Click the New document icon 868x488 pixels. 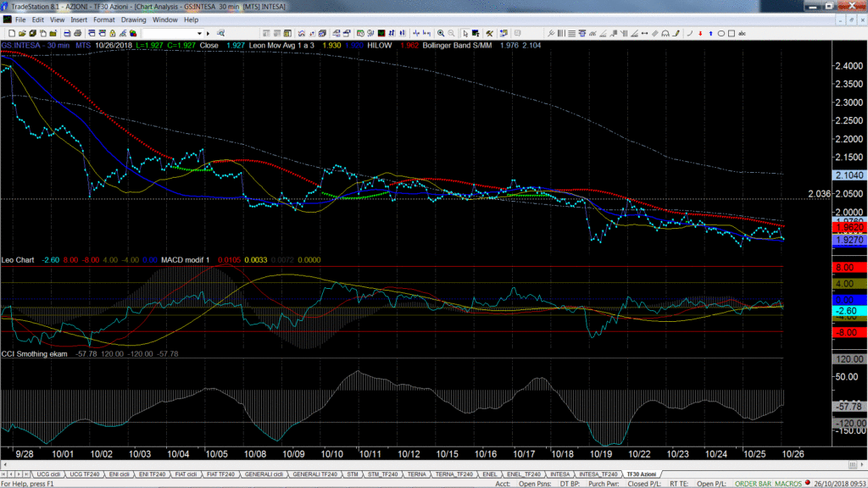click(12, 34)
